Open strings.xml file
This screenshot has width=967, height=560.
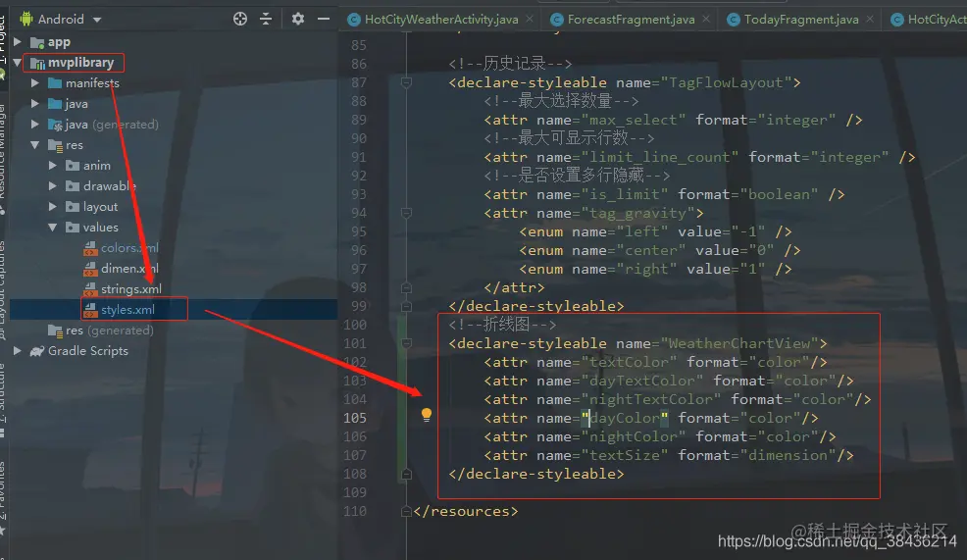131,288
